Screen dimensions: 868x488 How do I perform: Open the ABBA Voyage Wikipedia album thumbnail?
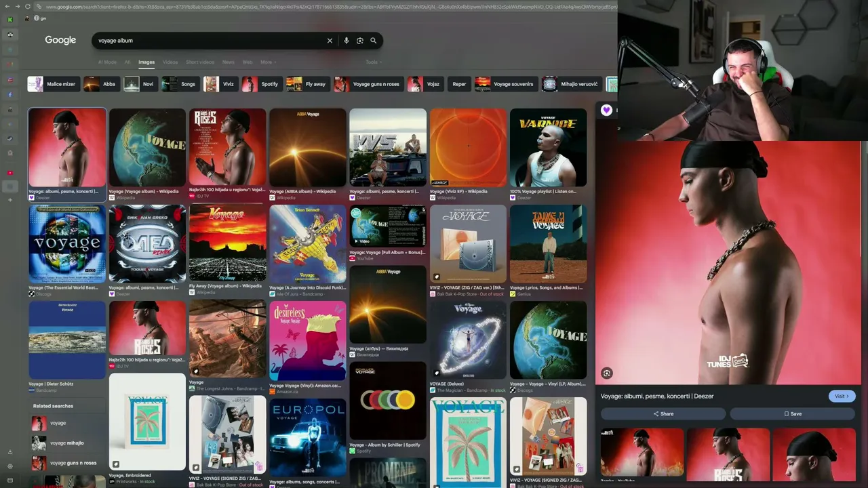[308, 148]
